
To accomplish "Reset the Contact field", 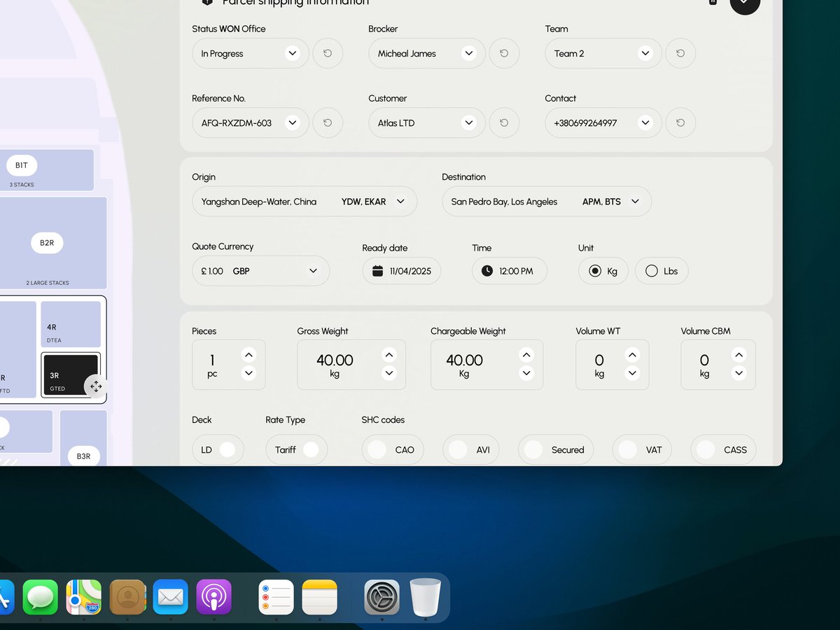I will pyautogui.click(x=680, y=122).
